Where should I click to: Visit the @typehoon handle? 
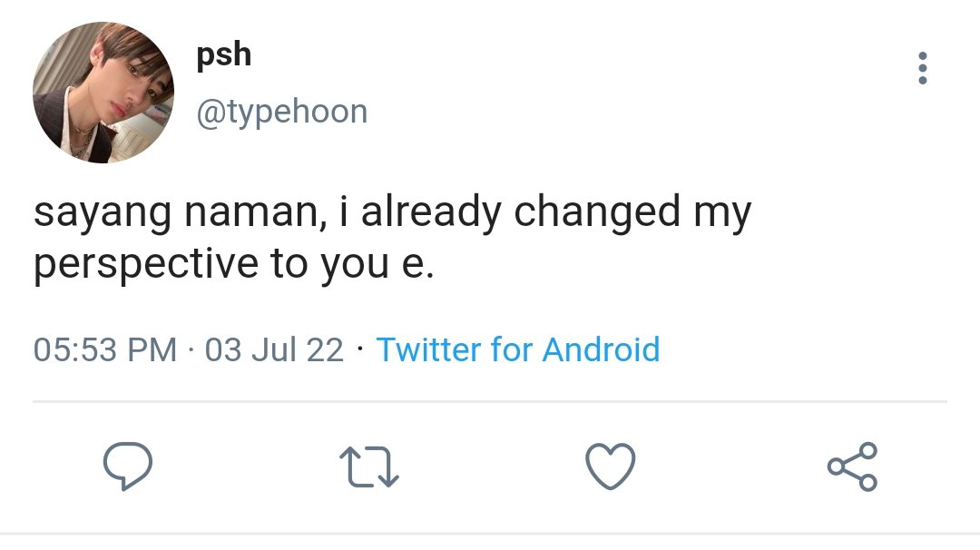pos(281,112)
